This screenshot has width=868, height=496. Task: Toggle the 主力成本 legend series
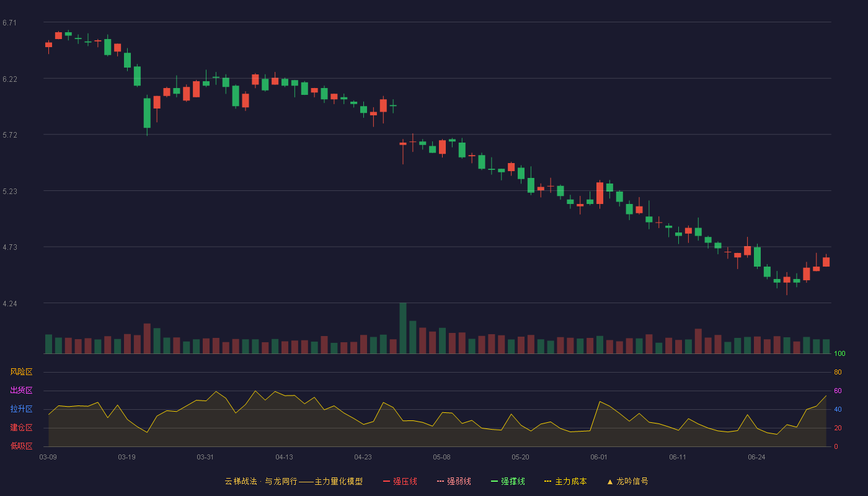pyautogui.click(x=565, y=481)
